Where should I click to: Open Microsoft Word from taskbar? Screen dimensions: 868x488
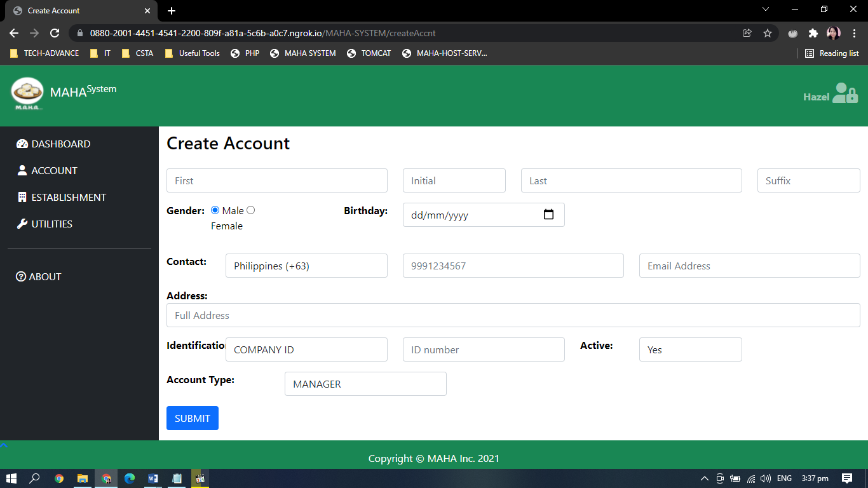153,478
